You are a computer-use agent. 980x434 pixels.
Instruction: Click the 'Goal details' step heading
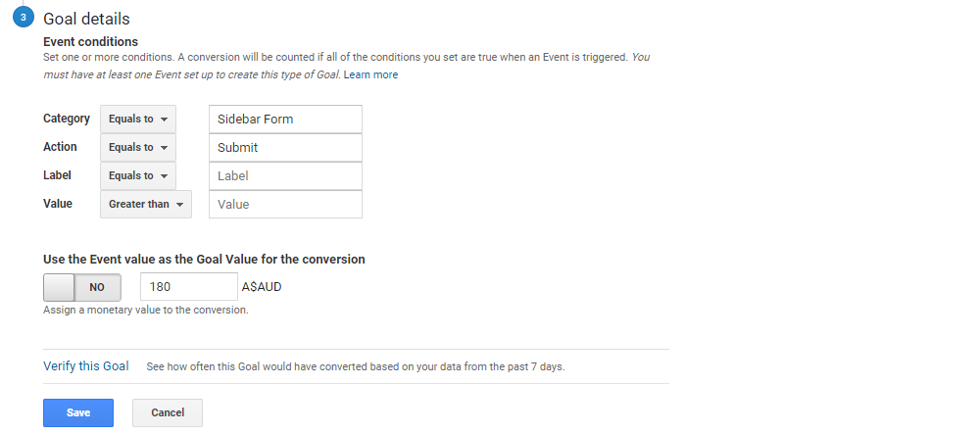click(x=86, y=19)
